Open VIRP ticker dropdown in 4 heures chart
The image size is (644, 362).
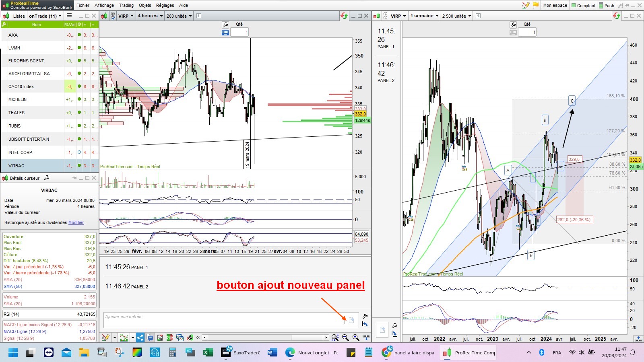point(126,16)
